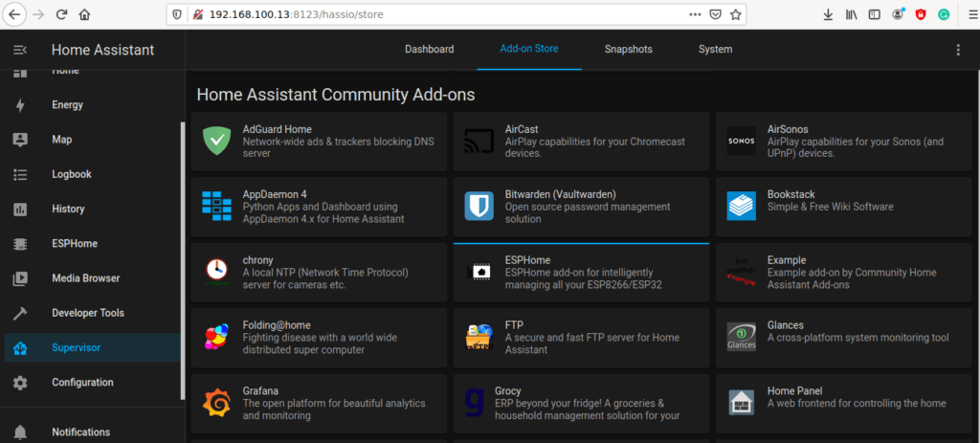Click the browser home button

tap(84, 14)
